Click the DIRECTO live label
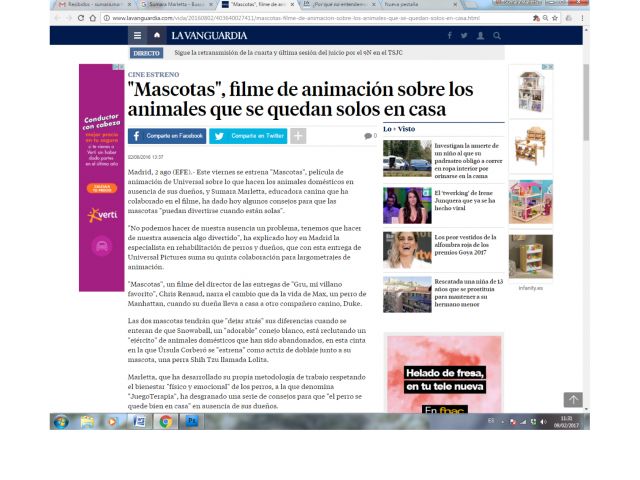 coord(146,53)
